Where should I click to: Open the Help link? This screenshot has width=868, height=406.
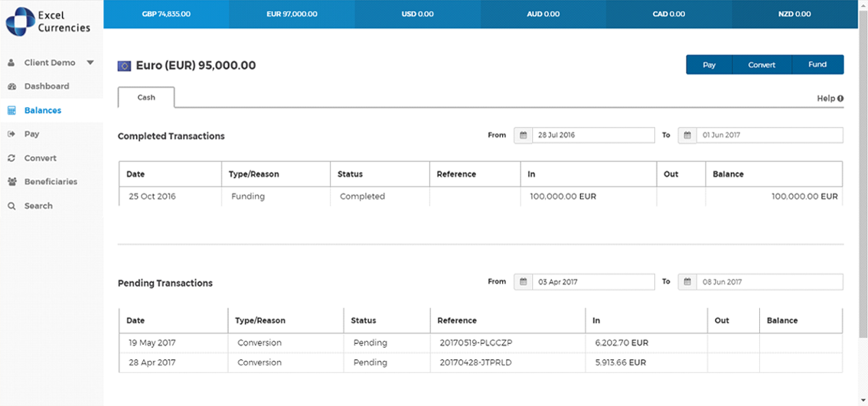830,99
